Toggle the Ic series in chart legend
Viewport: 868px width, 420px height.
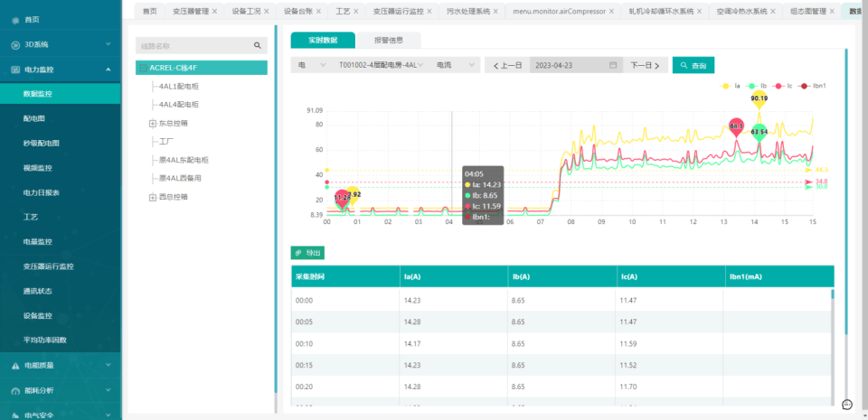pos(783,86)
